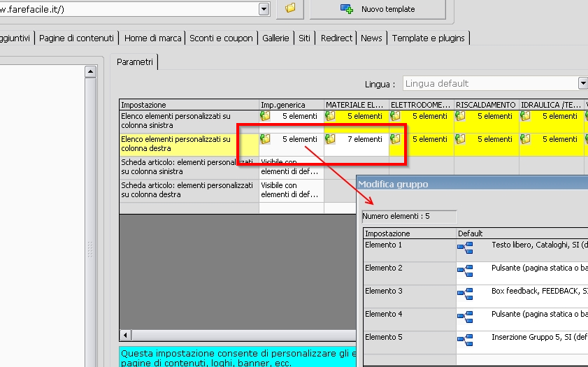Select the Redirect tab
The width and height of the screenshot is (588, 367).
pyautogui.click(x=336, y=38)
